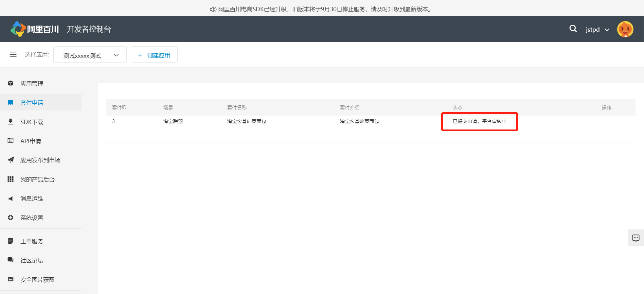Image resolution: width=644 pixels, height=294 pixels.
Task: Click the orange user avatar
Action: coord(625,29)
